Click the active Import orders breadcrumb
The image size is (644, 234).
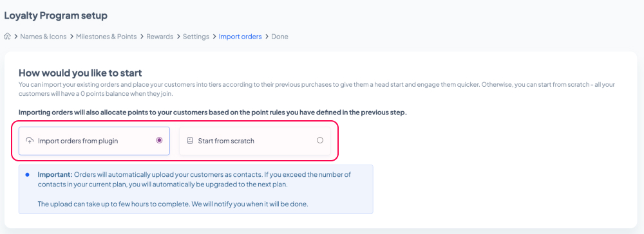[240, 37]
